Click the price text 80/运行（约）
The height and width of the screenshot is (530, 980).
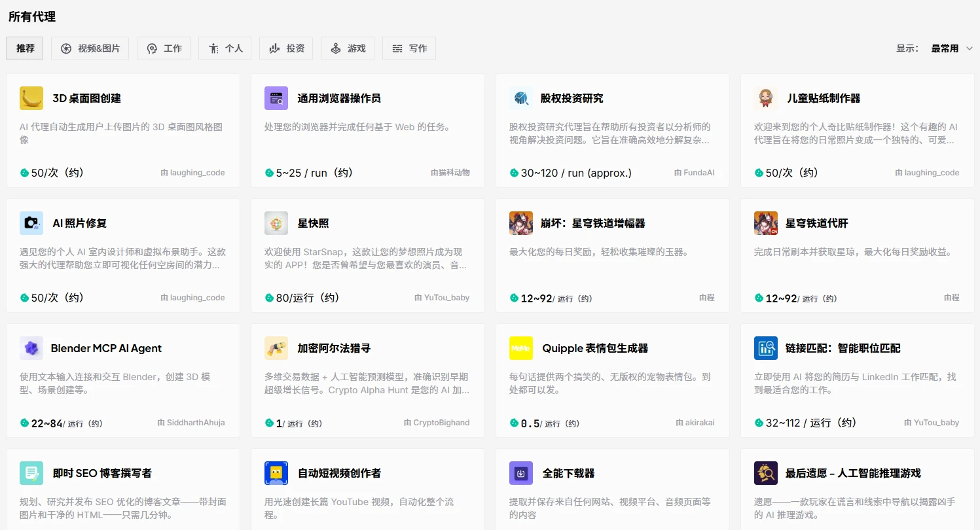click(x=308, y=298)
